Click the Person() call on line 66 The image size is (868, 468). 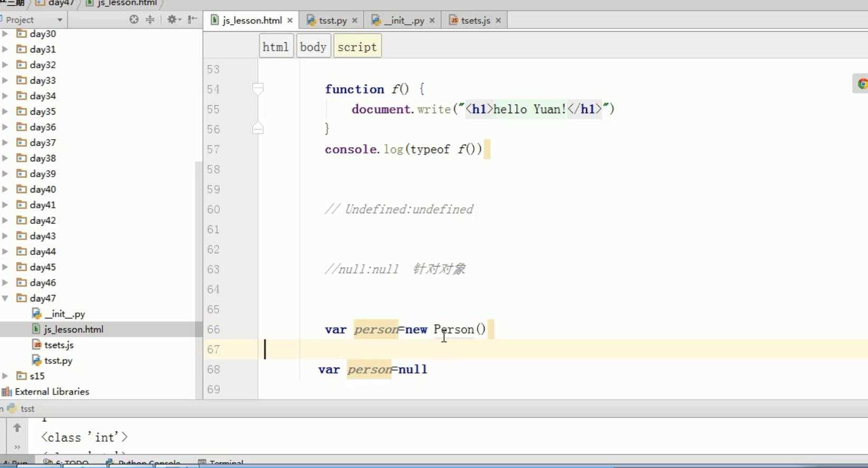tap(460, 329)
